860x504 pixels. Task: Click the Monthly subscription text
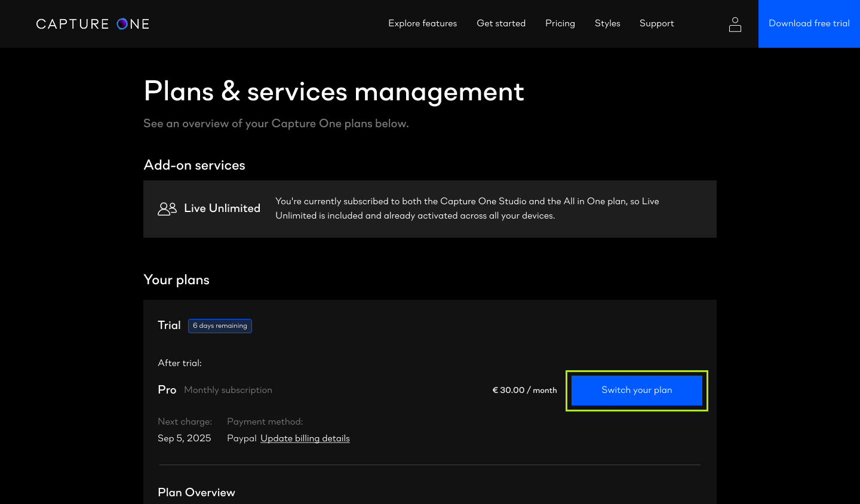[x=228, y=390]
